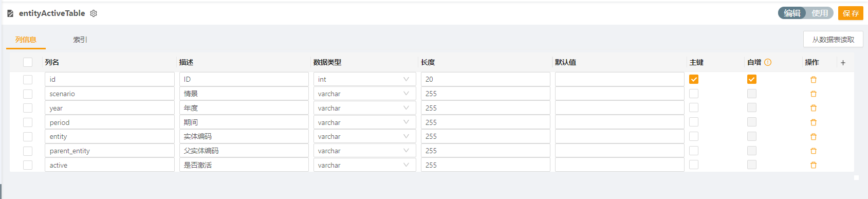Tick the select-all checkbox in table header

28,62
